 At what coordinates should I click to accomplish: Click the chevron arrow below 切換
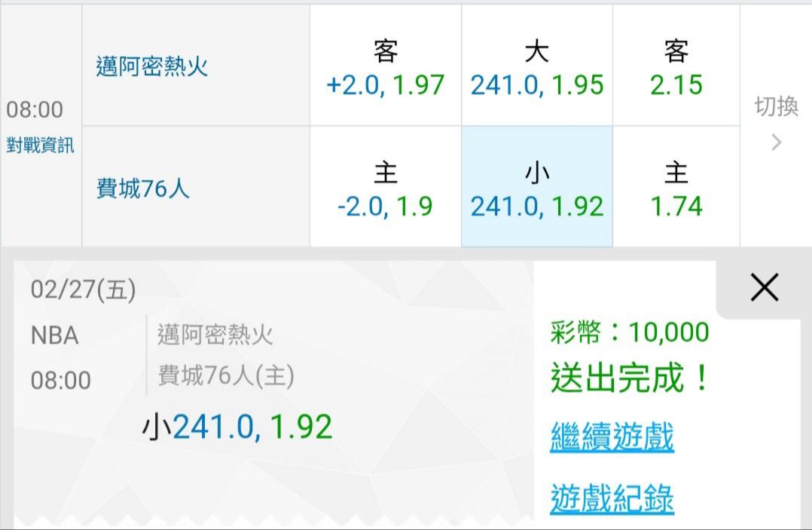[777, 142]
